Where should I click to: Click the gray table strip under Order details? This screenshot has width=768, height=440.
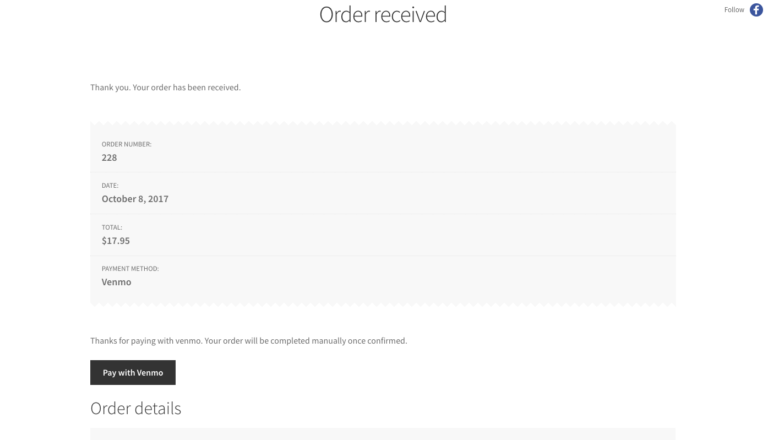coord(383,434)
